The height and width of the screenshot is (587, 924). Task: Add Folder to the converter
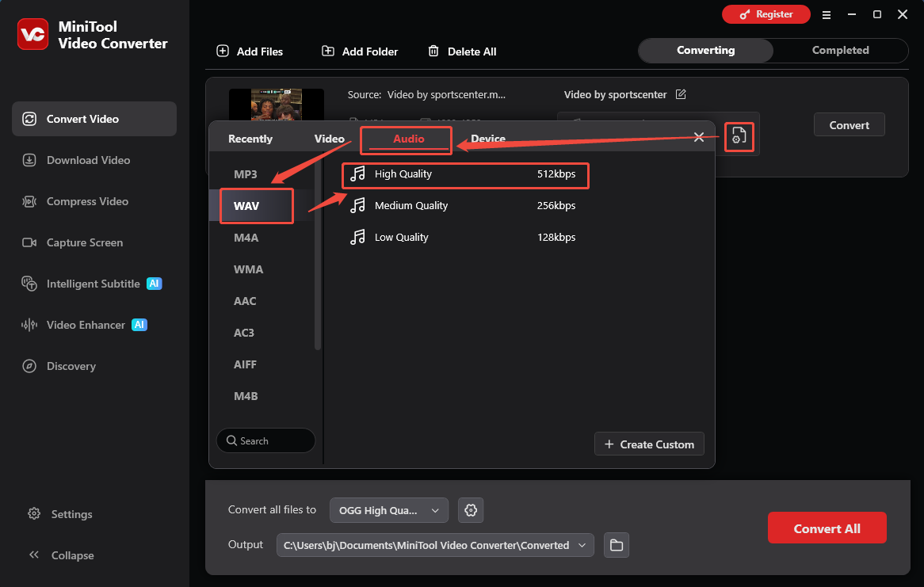(360, 51)
